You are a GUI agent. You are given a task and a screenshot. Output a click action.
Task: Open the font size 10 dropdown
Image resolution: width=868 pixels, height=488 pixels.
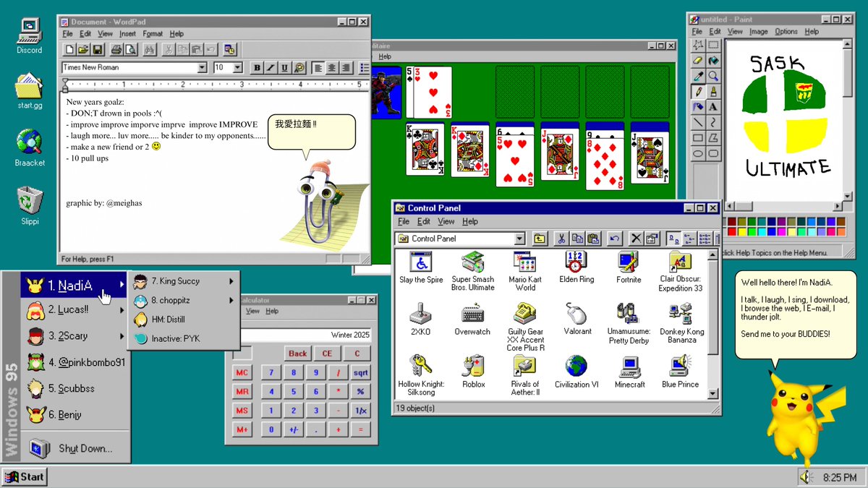point(237,67)
